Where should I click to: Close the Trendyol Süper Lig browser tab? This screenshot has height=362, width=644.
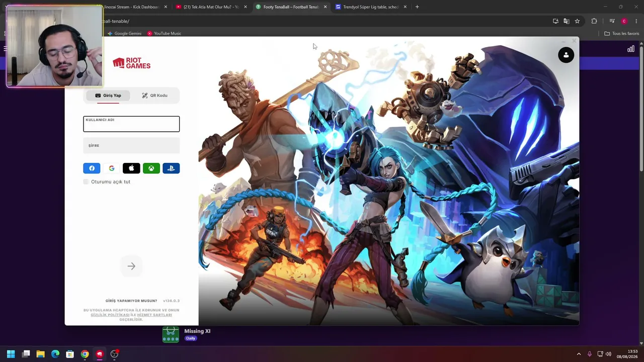click(x=405, y=7)
